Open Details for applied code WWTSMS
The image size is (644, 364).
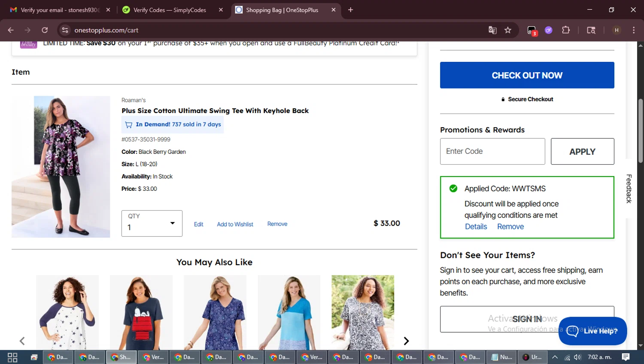(476, 226)
